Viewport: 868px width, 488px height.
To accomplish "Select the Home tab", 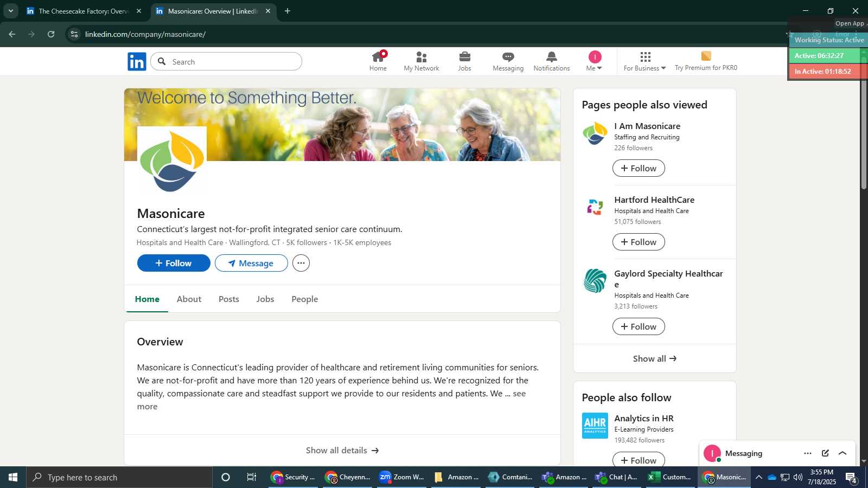I will [x=147, y=299].
